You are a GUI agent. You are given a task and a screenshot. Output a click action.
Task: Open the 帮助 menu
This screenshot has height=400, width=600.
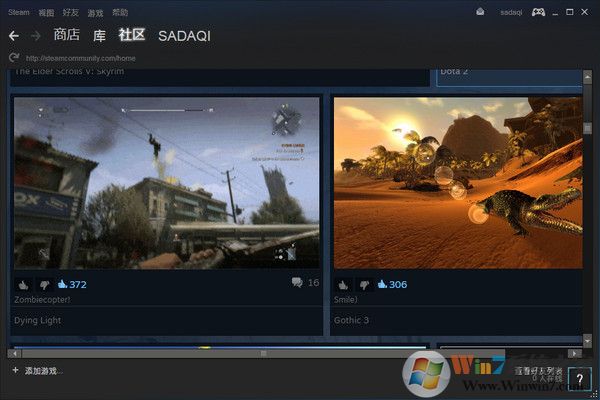click(120, 13)
